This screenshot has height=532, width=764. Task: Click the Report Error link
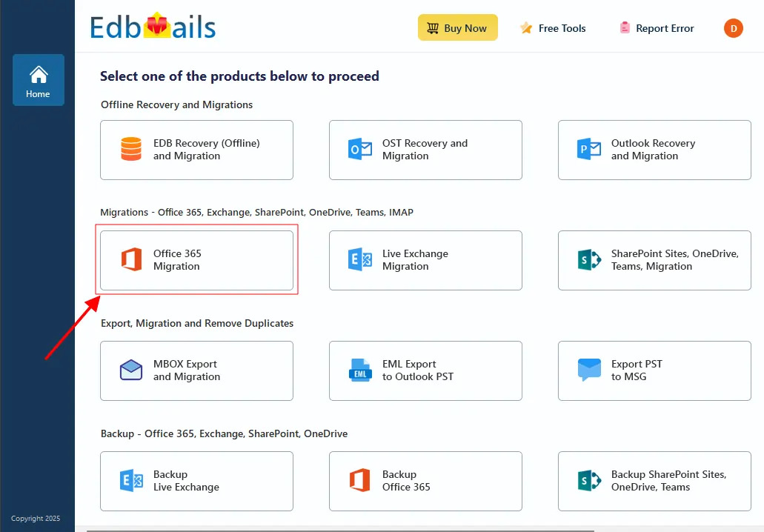point(657,27)
